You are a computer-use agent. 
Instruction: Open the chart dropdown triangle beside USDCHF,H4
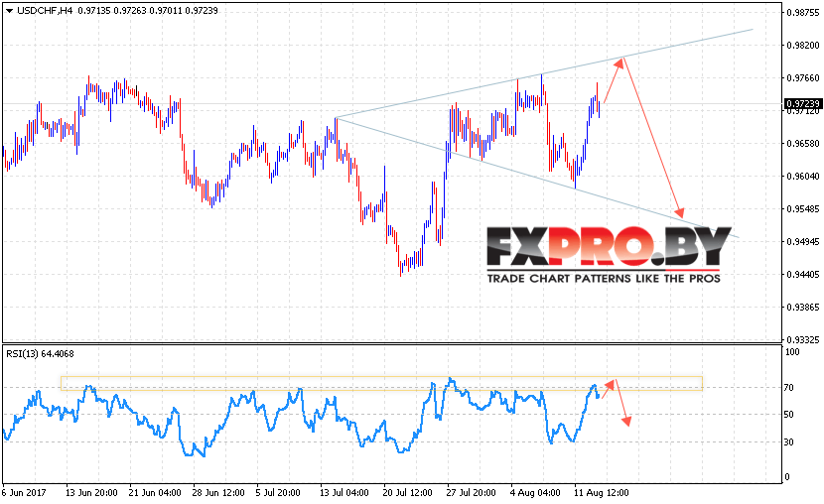(x=9, y=11)
